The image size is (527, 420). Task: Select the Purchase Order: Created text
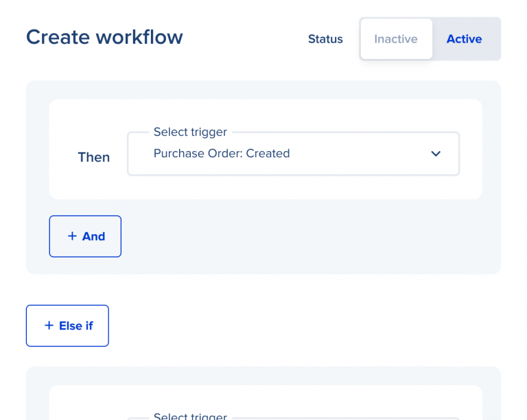pos(222,154)
